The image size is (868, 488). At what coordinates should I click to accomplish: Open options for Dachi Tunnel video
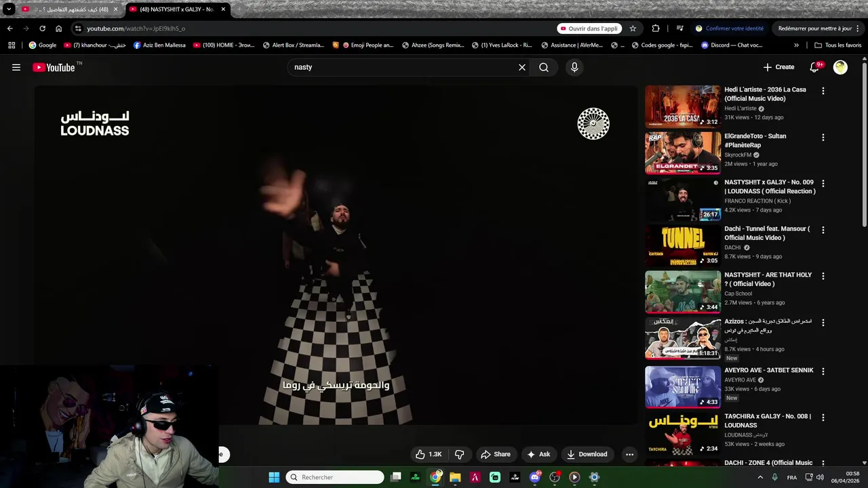click(x=823, y=230)
